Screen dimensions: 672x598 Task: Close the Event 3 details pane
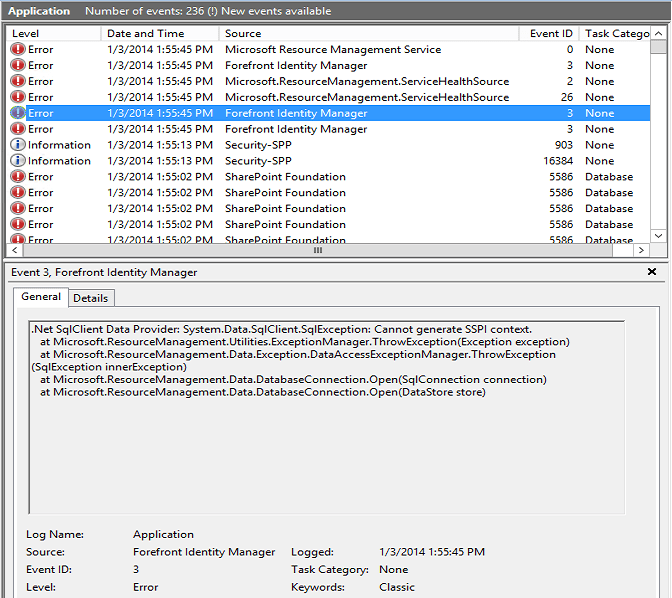[x=651, y=271]
